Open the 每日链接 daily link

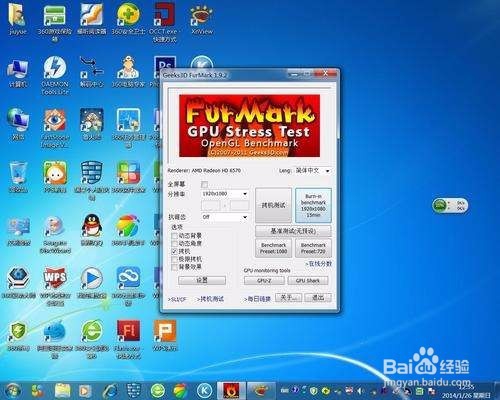click(257, 299)
